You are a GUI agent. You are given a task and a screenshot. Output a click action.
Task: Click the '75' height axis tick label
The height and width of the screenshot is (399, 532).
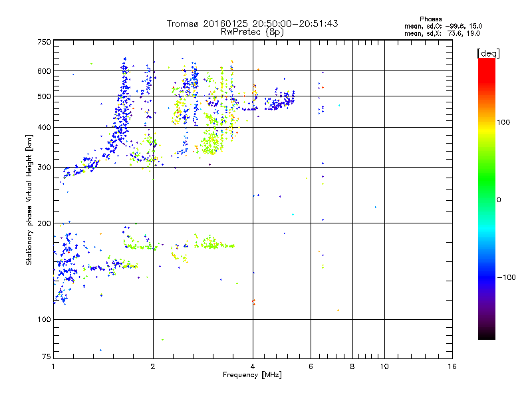(47, 356)
